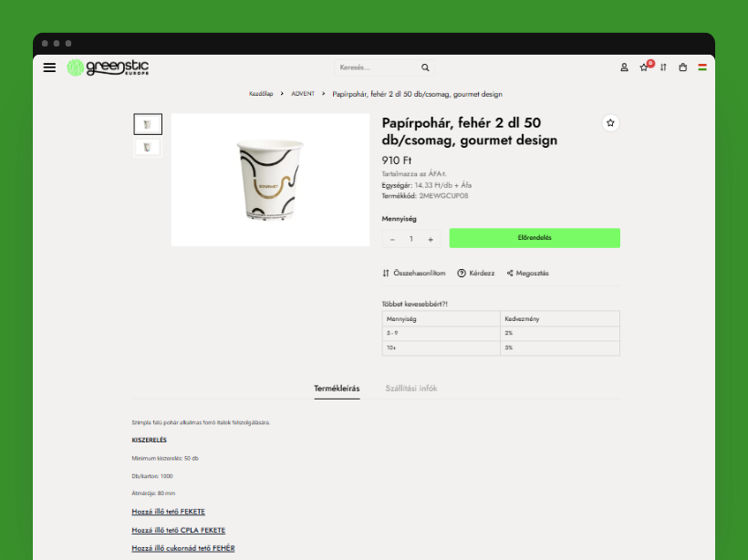Click the Greenstic Europe logo
The image size is (748, 560).
click(109, 67)
